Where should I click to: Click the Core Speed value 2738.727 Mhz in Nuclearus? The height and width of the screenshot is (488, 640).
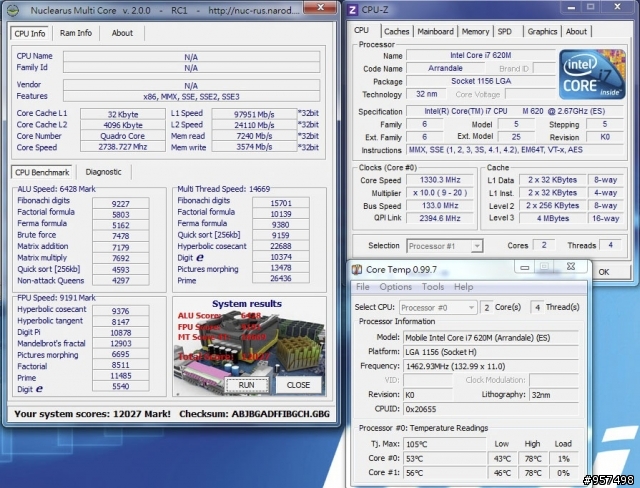pos(123,147)
